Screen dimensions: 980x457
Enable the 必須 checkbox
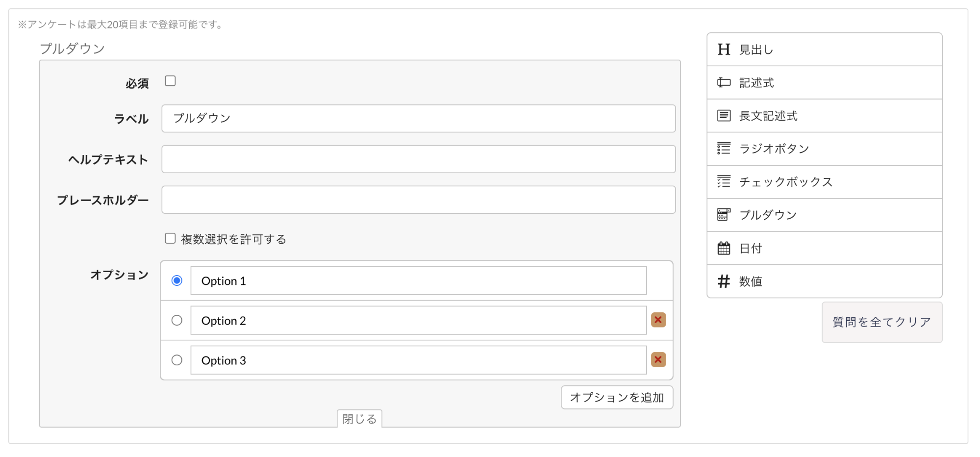click(x=170, y=81)
